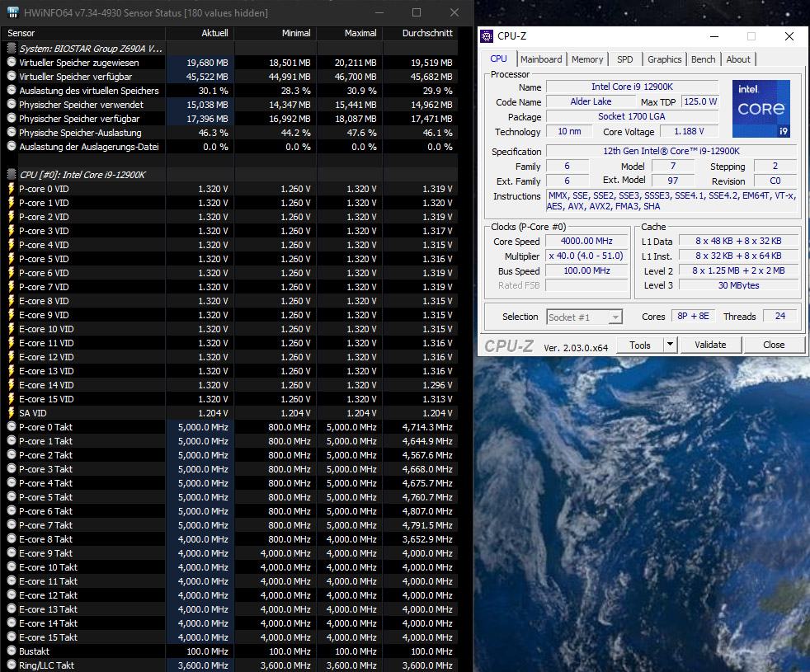This screenshot has height=672, width=810.
Task: Click the clock icon beside P-core 7 Takt
Action: 12,524
